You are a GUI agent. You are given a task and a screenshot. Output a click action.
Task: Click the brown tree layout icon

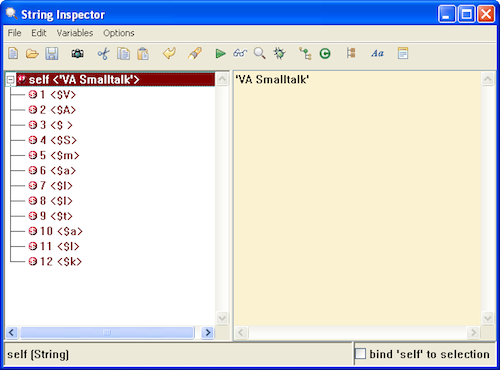pos(351,53)
